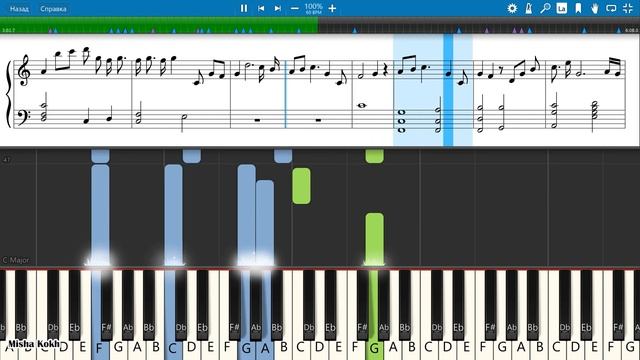
Task: Open the bookmarks icon
Action: [578, 8]
